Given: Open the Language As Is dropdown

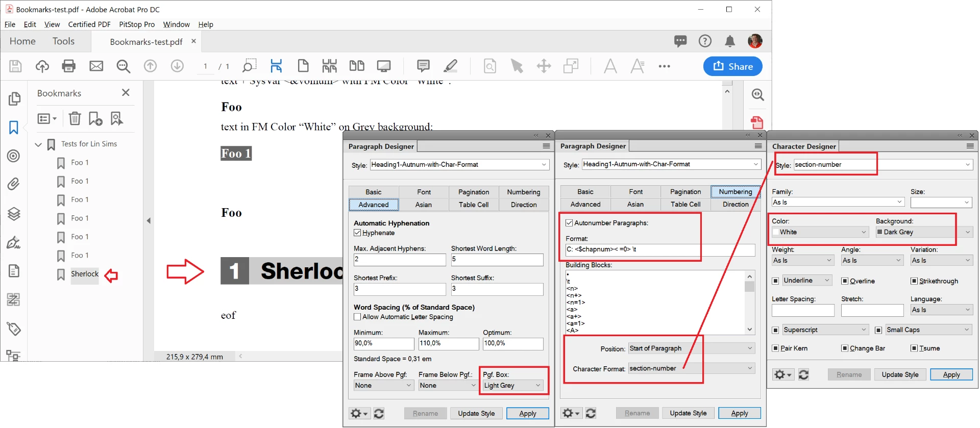Looking at the screenshot, I should pos(941,310).
